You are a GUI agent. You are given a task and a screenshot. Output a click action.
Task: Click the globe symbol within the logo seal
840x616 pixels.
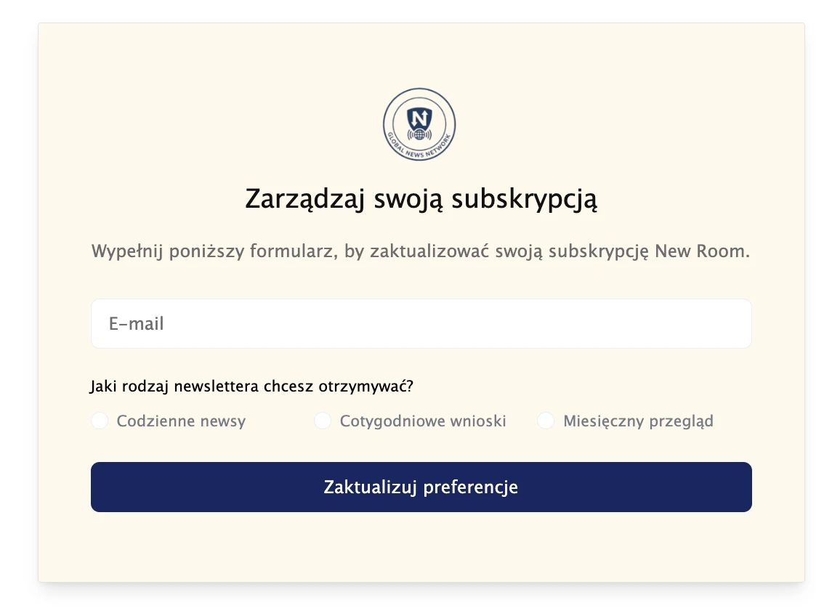tap(419, 134)
